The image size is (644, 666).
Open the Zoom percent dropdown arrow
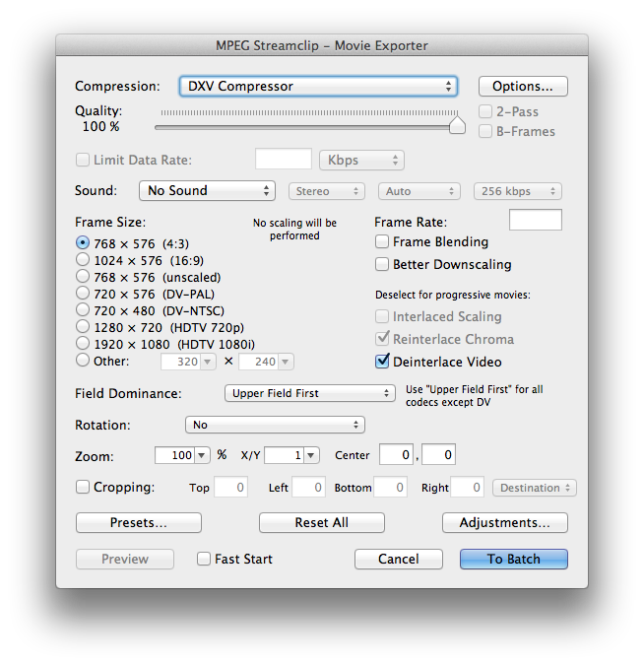point(202,456)
